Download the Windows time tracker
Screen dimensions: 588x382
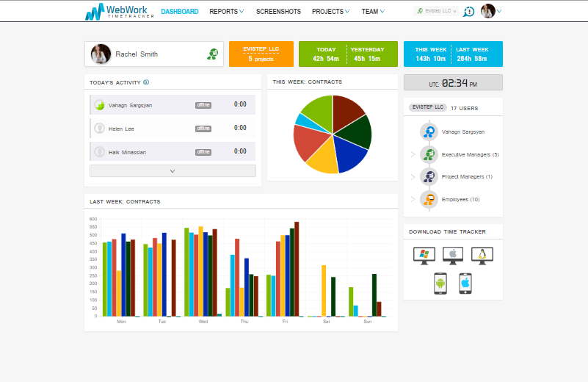coord(424,256)
